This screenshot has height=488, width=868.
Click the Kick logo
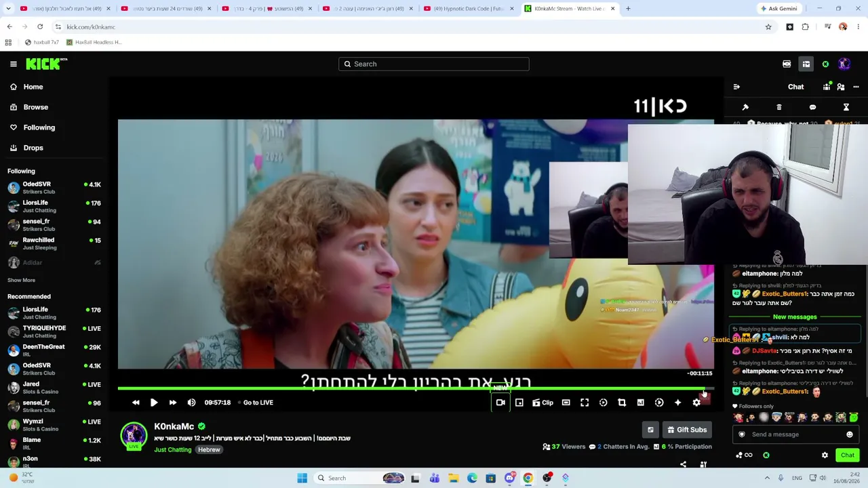(46, 64)
